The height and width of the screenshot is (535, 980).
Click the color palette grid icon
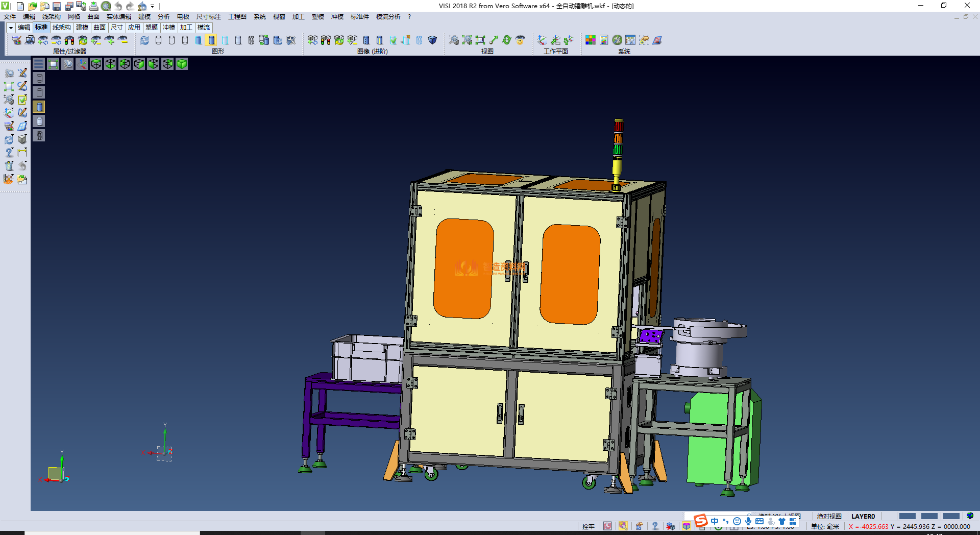point(590,40)
